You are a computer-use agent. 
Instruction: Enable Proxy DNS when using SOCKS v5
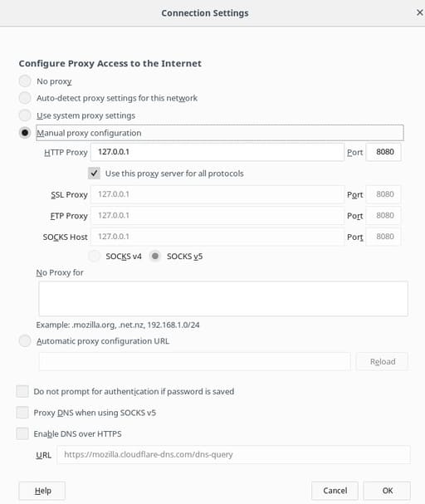click(x=22, y=413)
